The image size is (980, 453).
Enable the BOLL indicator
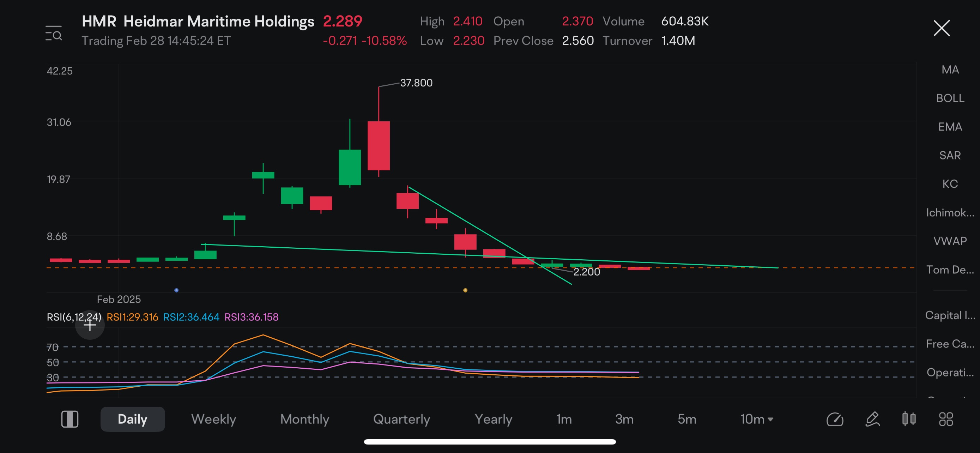tap(950, 98)
